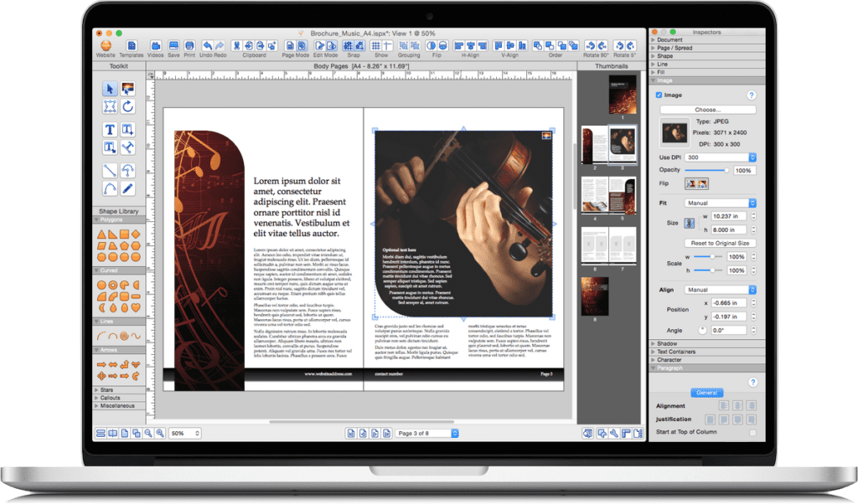858x504 pixels.
Task: Select the Text tool in Toolkit
Action: pos(109,129)
